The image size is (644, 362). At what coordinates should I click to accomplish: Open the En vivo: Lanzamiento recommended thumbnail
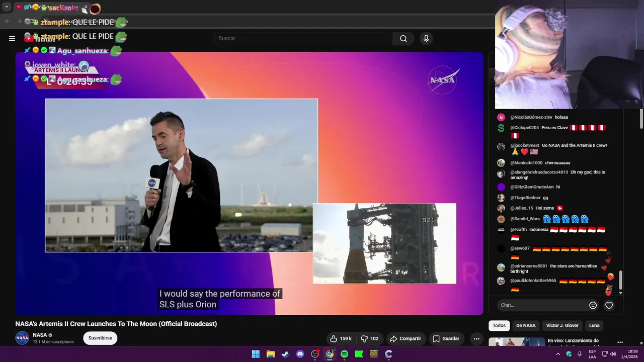(x=517, y=342)
